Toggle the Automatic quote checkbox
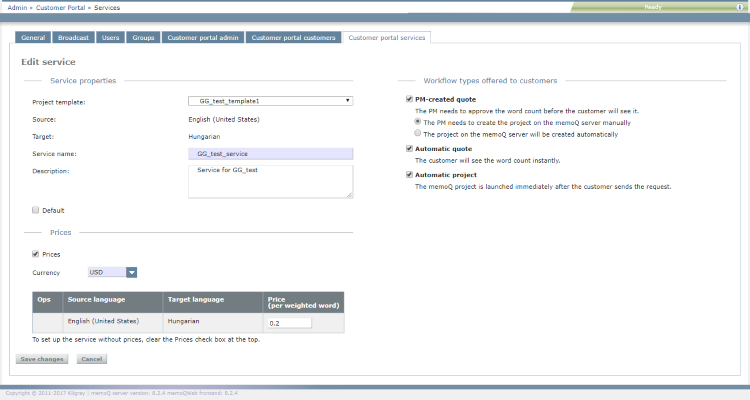Viewport: 750px width, 400px height. click(x=409, y=148)
